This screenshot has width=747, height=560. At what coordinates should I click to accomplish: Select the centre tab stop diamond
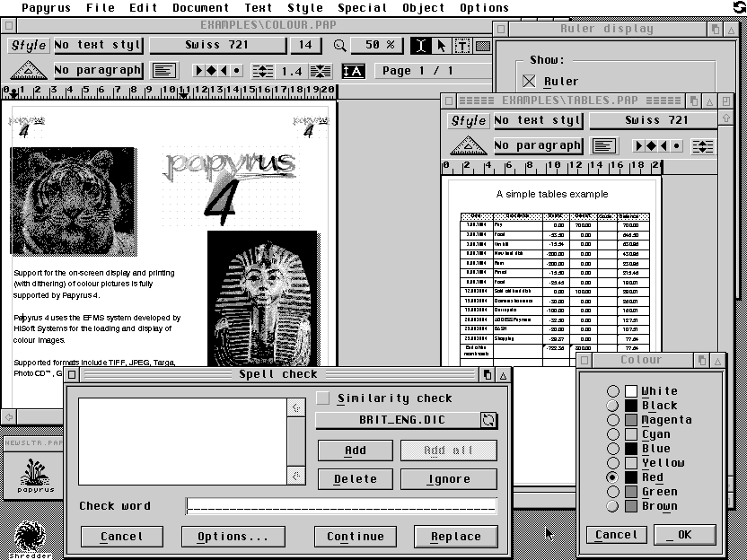pyautogui.click(x=211, y=71)
